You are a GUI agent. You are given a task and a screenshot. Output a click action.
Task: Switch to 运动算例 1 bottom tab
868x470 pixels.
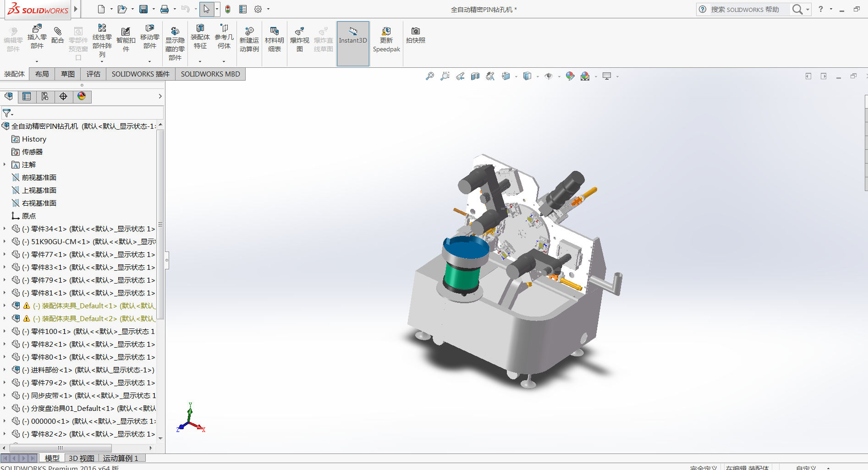coord(121,458)
